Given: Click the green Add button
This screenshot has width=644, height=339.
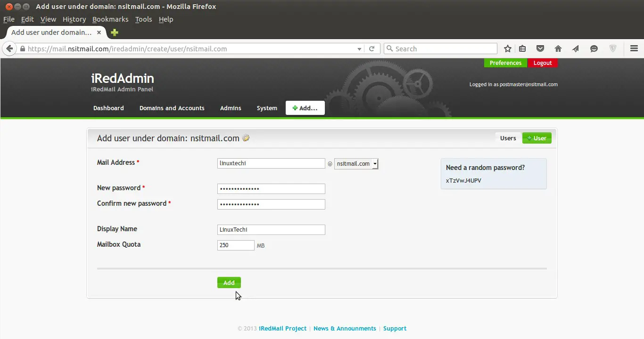Looking at the screenshot, I should (229, 282).
